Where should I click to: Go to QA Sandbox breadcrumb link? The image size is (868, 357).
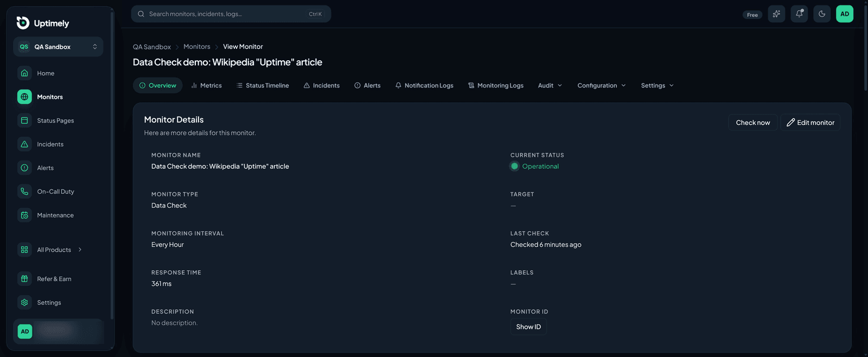[152, 47]
